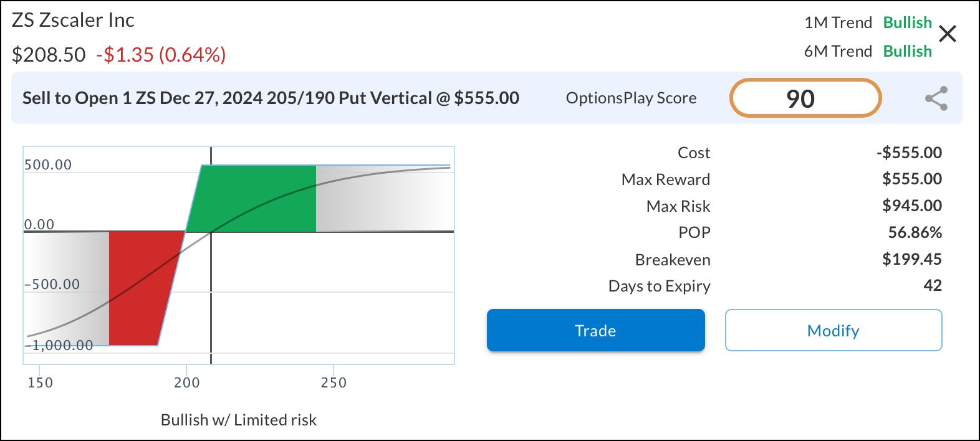Click the POP percentage 56.86%
Viewport: 980px width, 441px height.
(x=915, y=232)
